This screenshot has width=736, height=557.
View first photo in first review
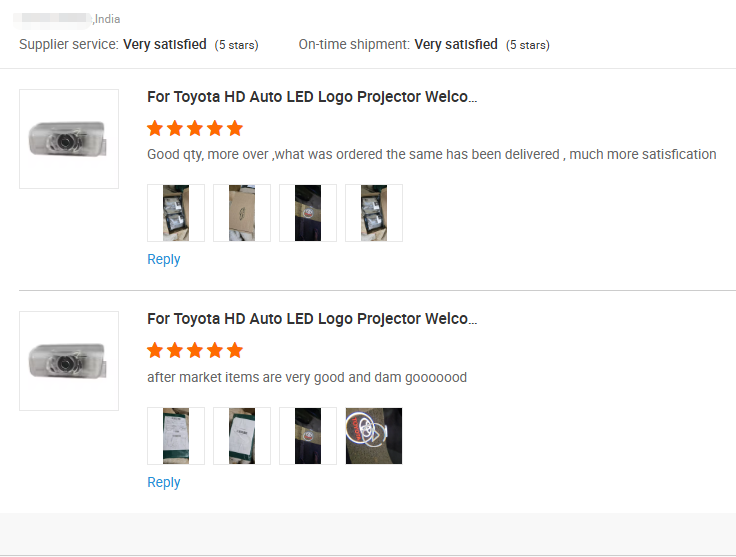tap(176, 213)
